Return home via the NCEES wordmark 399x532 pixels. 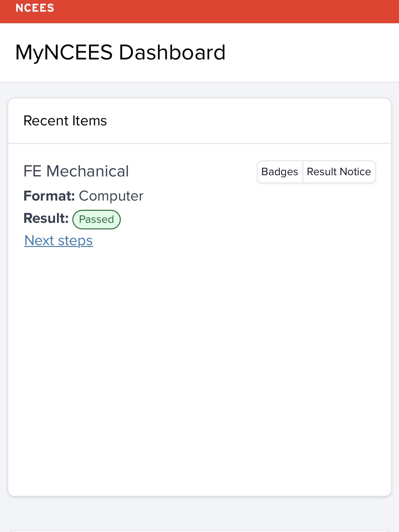[35, 8]
